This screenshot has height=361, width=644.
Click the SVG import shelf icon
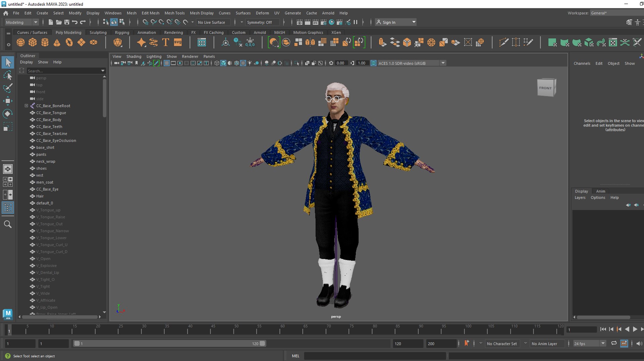tap(178, 42)
